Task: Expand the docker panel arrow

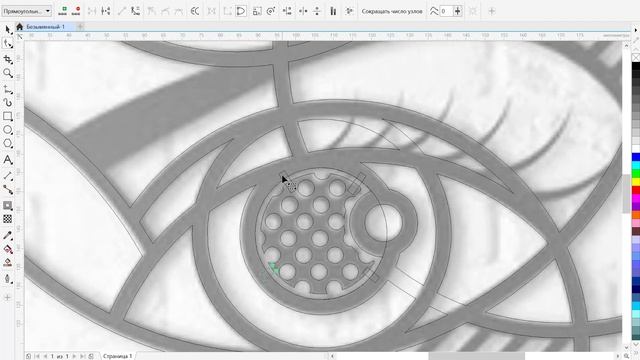Action: 636,30
